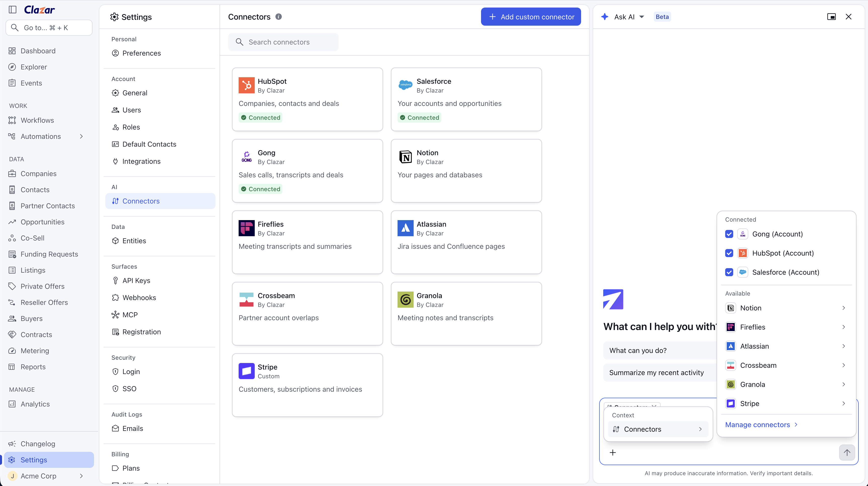The height and width of the screenshot is (486, 868).
Task: Collapse the left sidebar panel icon
Action: (13, 10)
